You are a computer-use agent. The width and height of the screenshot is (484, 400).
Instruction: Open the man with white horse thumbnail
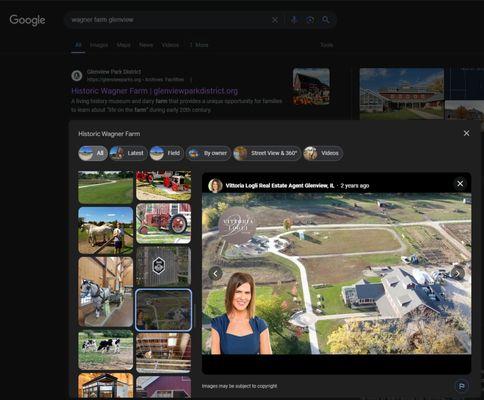pyautogui.click(x=106, y=230)
